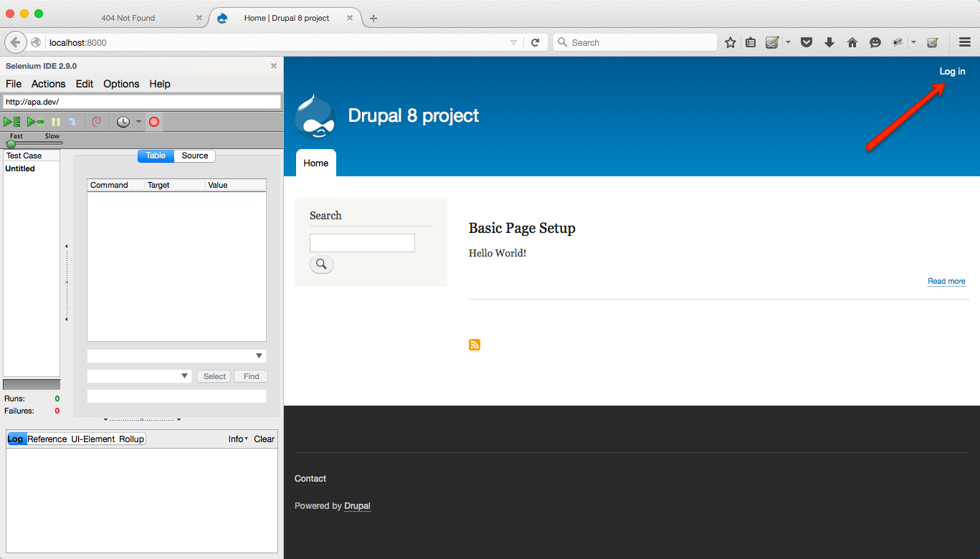Play entire test suite in Selenium IDE
980x559 pixels.
(11, 122)
